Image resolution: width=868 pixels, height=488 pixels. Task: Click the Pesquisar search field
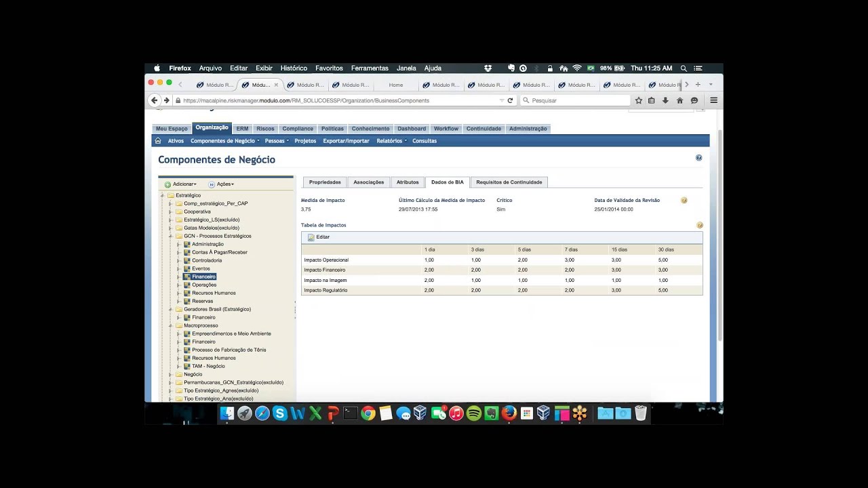576,100
